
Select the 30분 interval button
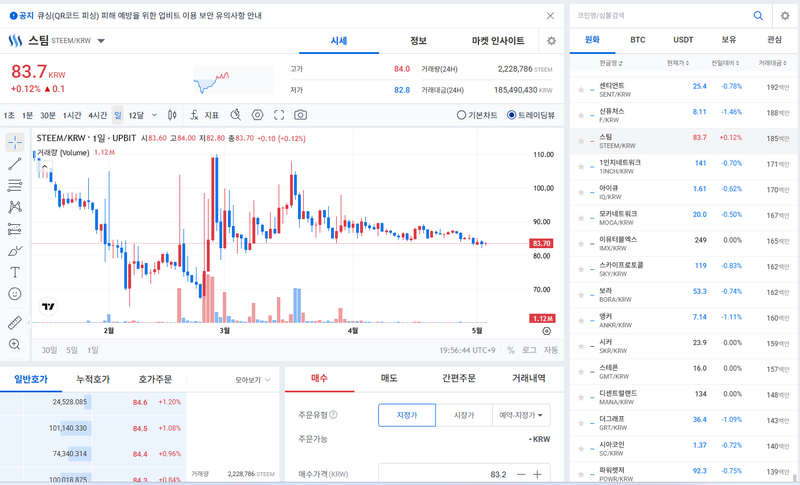pos(47,116)
